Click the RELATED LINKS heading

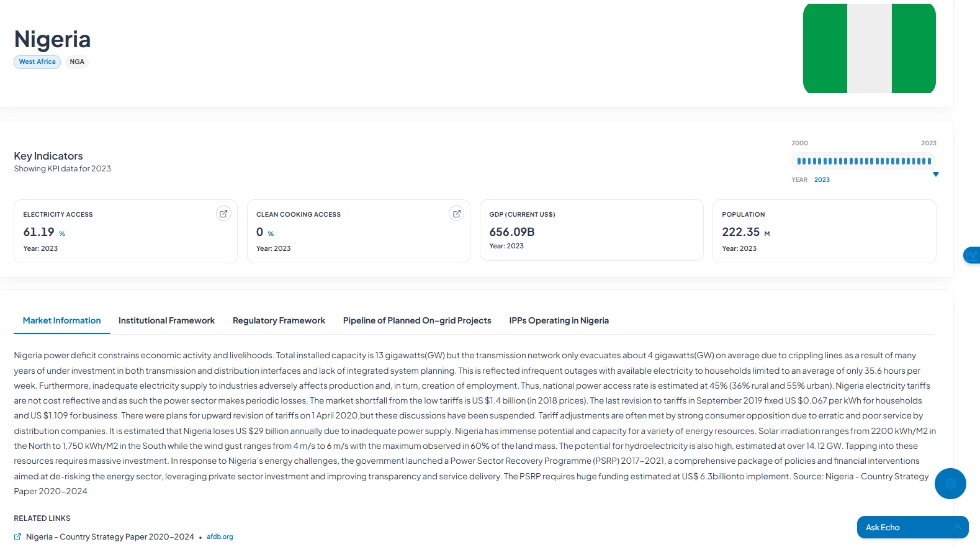click(x=42, y=518)
